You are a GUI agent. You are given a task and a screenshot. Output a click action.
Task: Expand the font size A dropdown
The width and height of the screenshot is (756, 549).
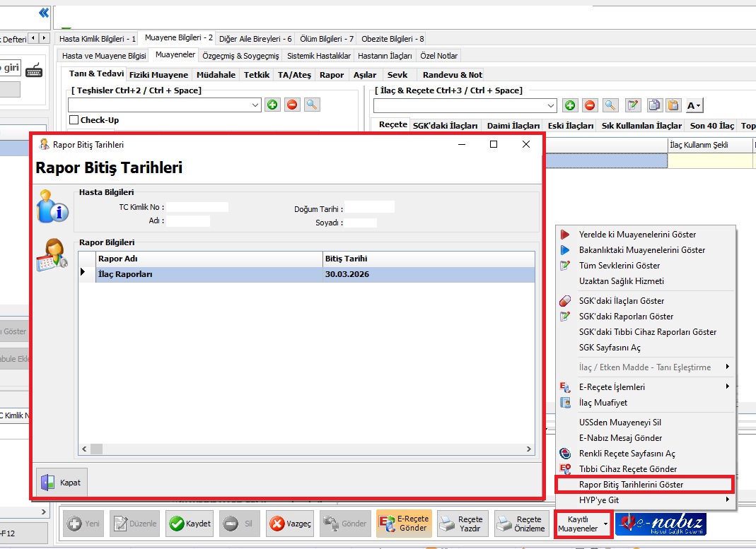pos(694,106)
